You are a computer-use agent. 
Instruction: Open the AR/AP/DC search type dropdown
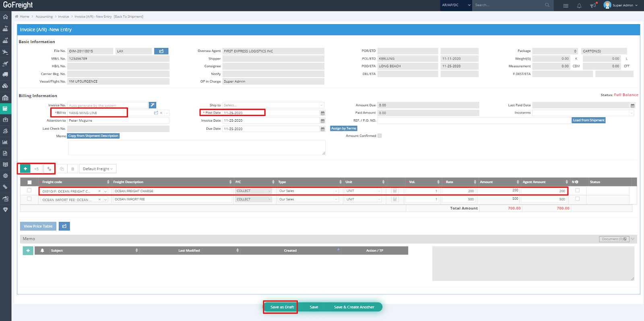[x=456, y=5]
